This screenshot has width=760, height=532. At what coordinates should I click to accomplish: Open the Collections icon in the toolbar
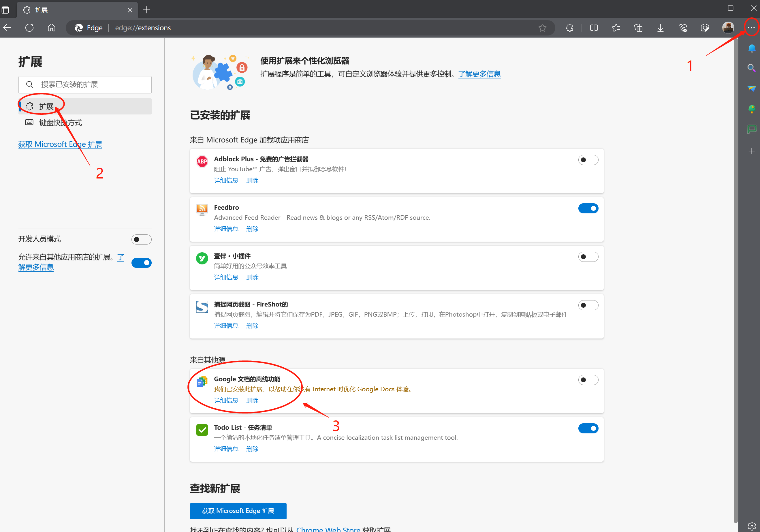(638, 28)
